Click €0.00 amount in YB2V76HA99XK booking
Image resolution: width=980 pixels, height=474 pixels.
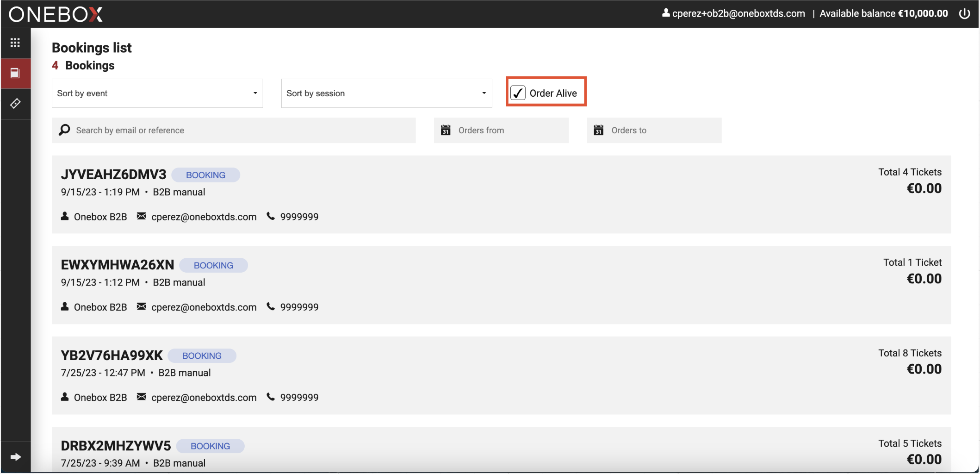coord(924,369)
